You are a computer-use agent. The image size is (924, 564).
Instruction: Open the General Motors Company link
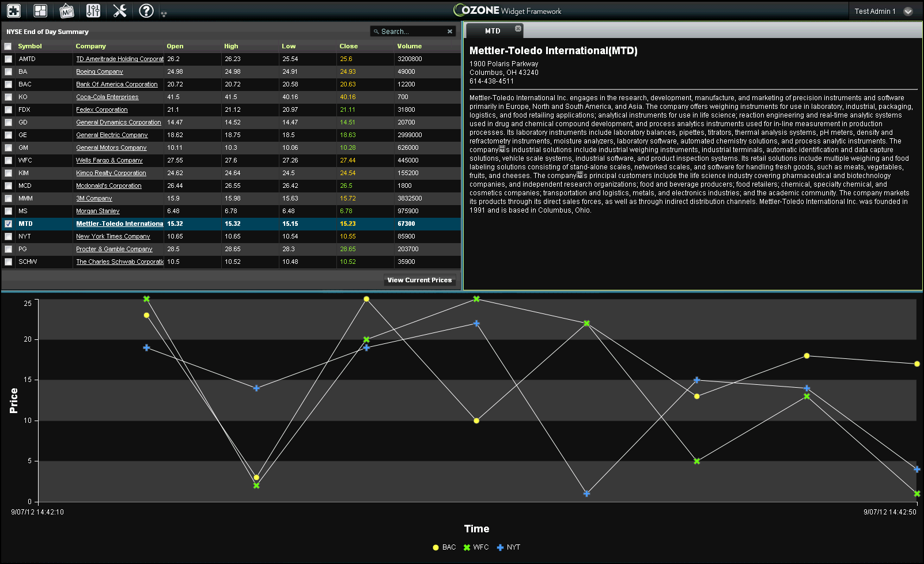pyautogui.click(x=111, y=147)
